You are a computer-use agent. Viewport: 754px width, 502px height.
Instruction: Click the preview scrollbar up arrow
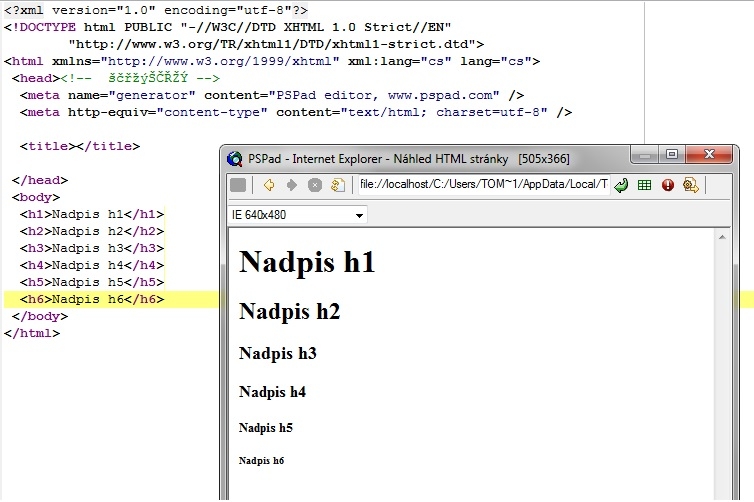tap(722, 237)
